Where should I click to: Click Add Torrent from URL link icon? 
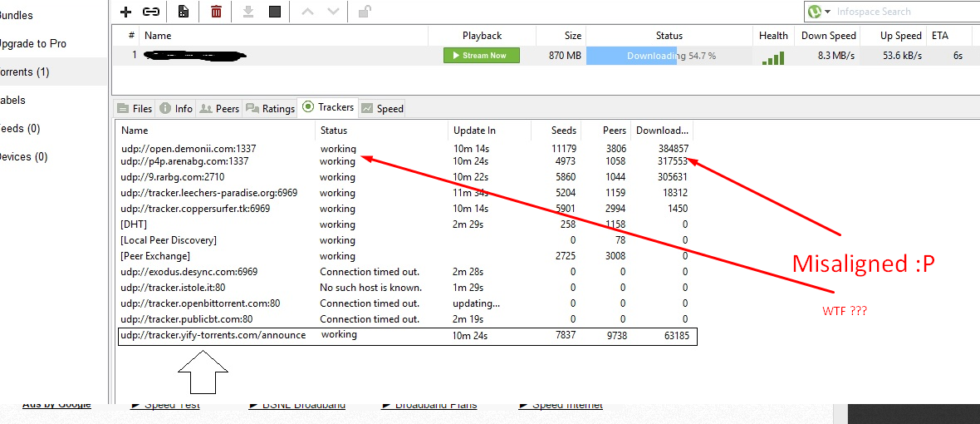point(151,12)
